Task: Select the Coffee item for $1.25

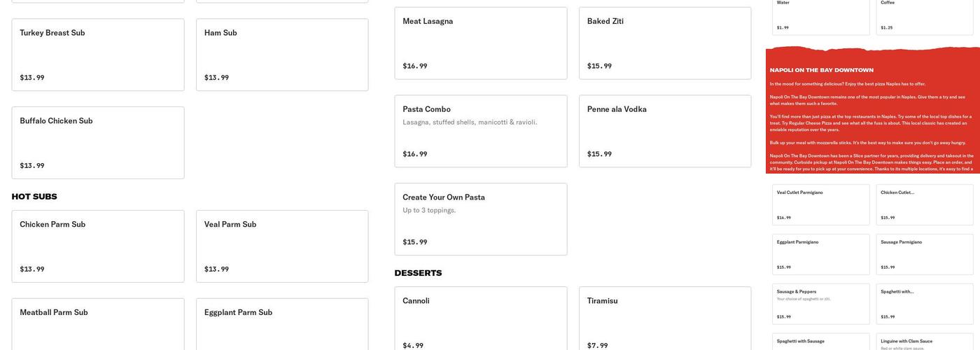Action: [925, 17]
